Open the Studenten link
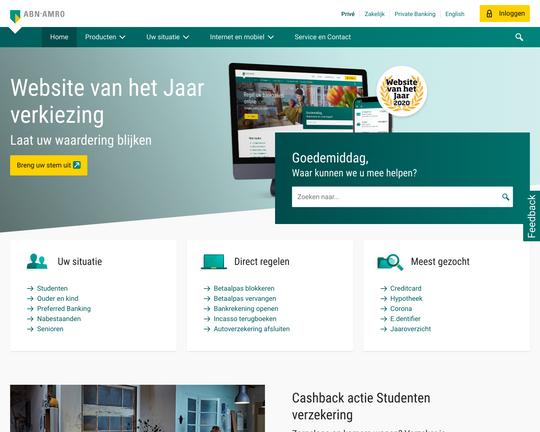 (x=52, y=288)
